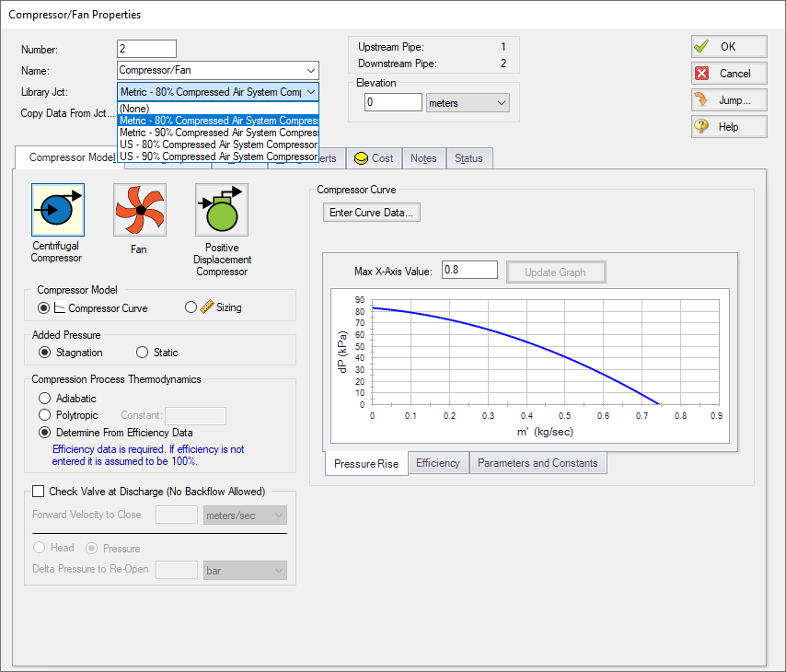The width and height of the screenshot is (786, 672).
Task: Choose Static added pressure option
Action: pos(143,353)
